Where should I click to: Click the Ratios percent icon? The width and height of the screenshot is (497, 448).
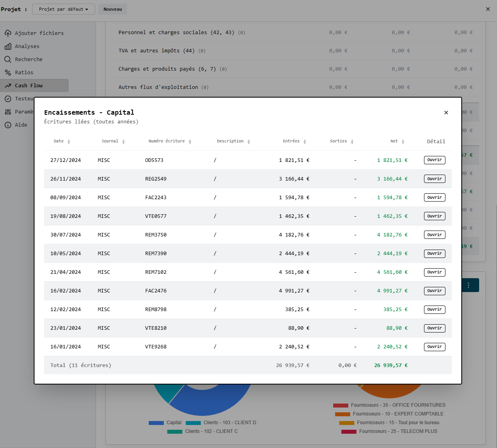click(x=8, y=73)
